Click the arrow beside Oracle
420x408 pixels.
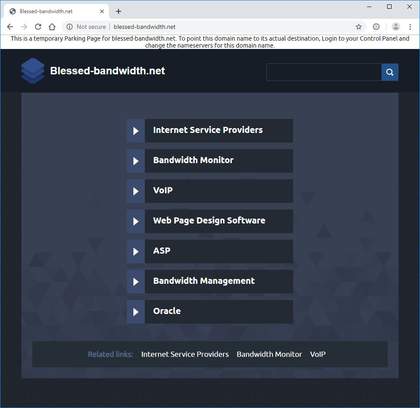tap(136, 312)
